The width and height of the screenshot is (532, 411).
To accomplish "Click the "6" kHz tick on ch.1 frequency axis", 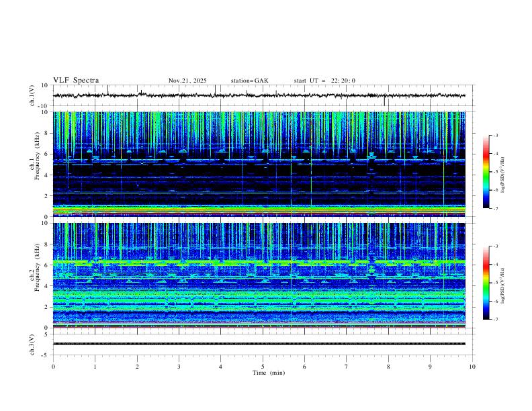I will [x=47, y=154].
